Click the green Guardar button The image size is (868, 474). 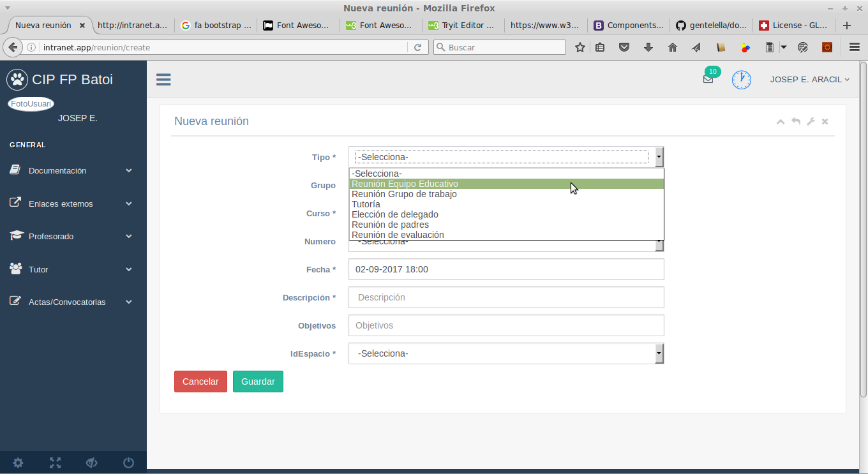[258, 381]
